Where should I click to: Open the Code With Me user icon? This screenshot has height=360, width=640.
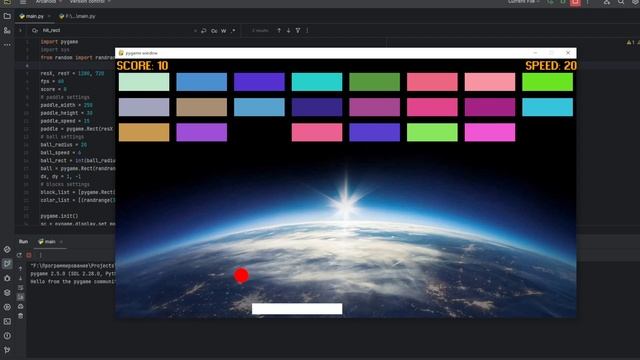(607, 2)
